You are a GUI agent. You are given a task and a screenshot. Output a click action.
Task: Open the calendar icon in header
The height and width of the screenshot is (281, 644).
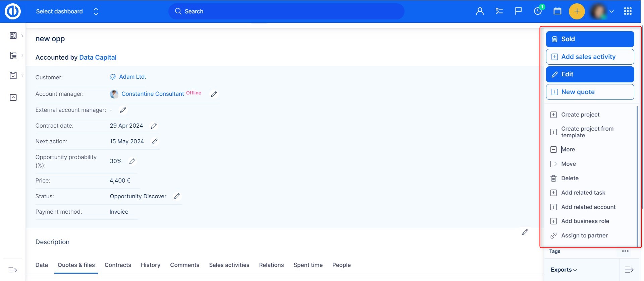(557, 11)
